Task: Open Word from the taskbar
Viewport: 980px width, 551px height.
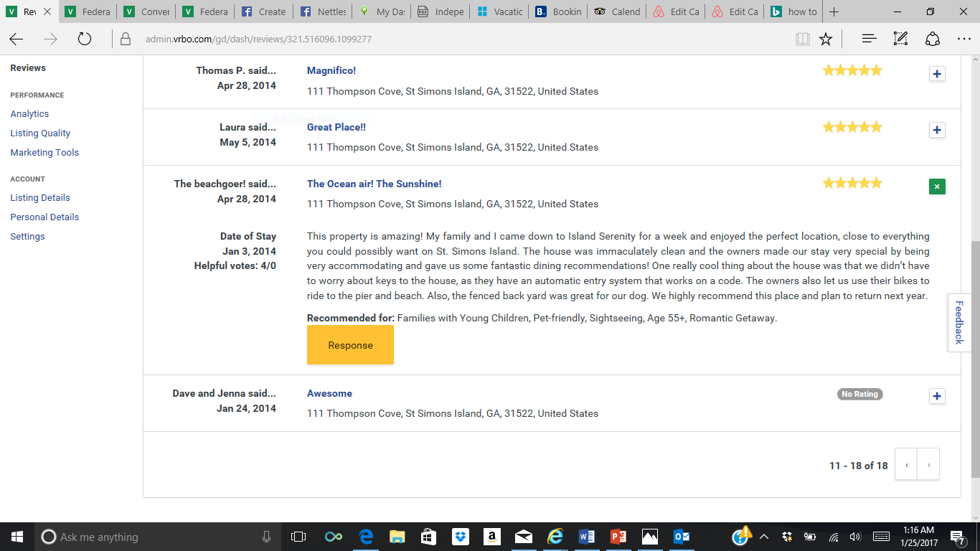Action: tap(587, 537)
